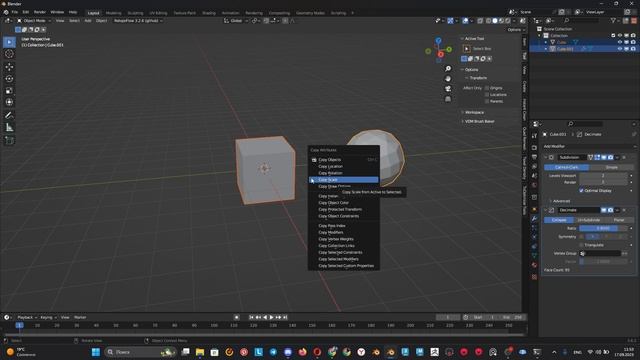Select Catmull-Clark subdivision type button

567,167
